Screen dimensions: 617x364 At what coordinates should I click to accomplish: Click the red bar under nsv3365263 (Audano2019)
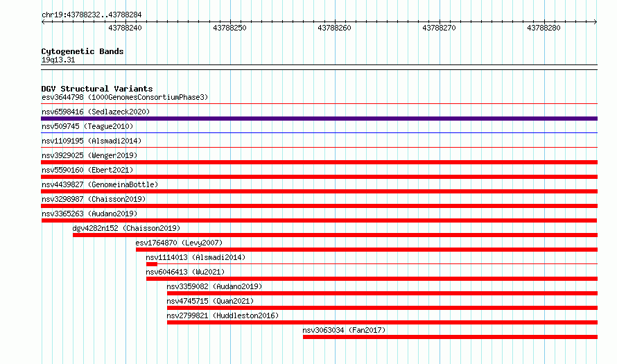[x=319, y=220]
